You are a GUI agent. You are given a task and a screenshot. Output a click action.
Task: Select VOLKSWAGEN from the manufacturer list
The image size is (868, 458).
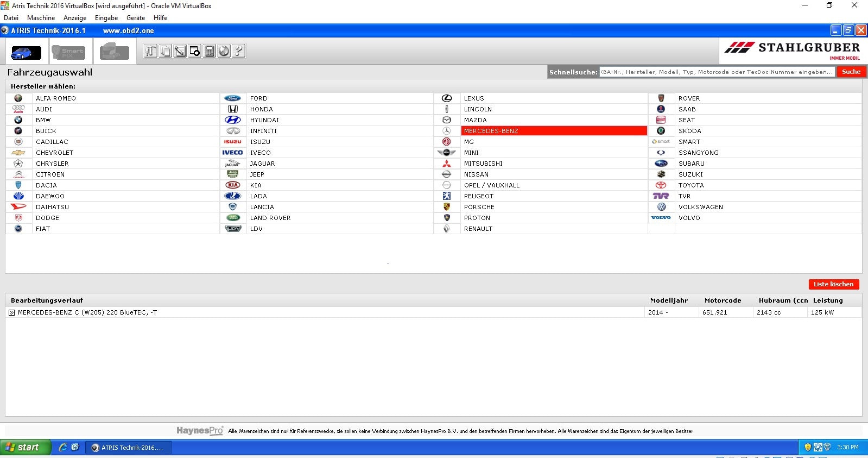point(700,207)
